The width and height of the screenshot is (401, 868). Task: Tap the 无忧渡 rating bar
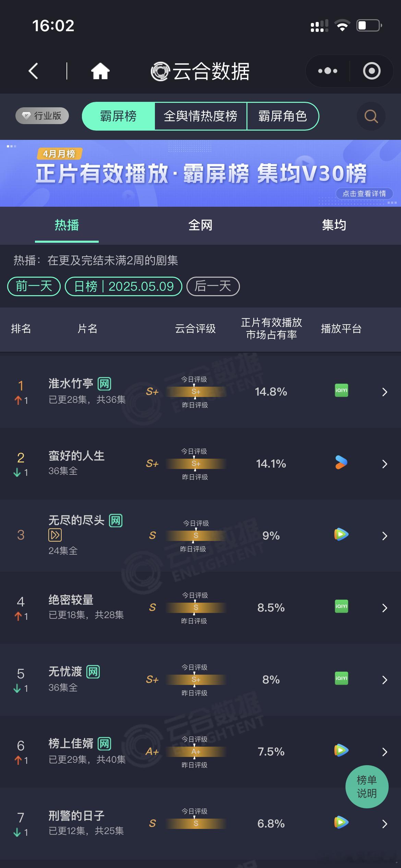click(x=196, y=679)
